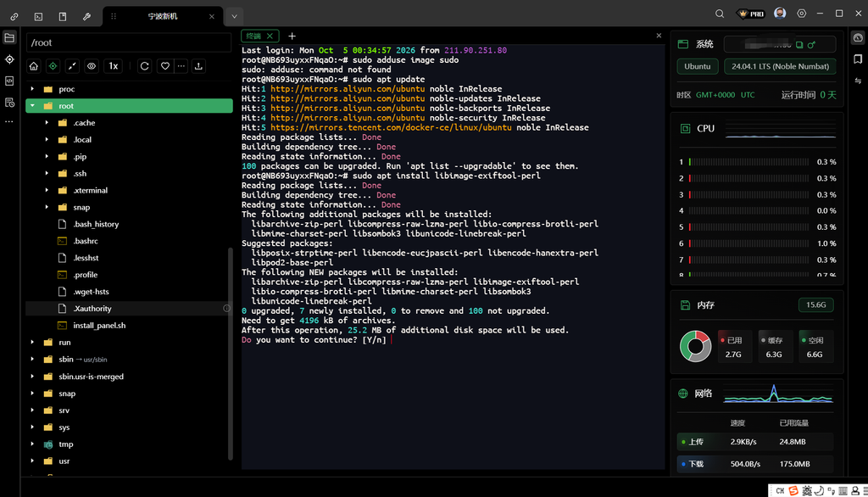Click the memory usage donut chart
This screenshot has height=497, width=868.
tap(695, 346)
